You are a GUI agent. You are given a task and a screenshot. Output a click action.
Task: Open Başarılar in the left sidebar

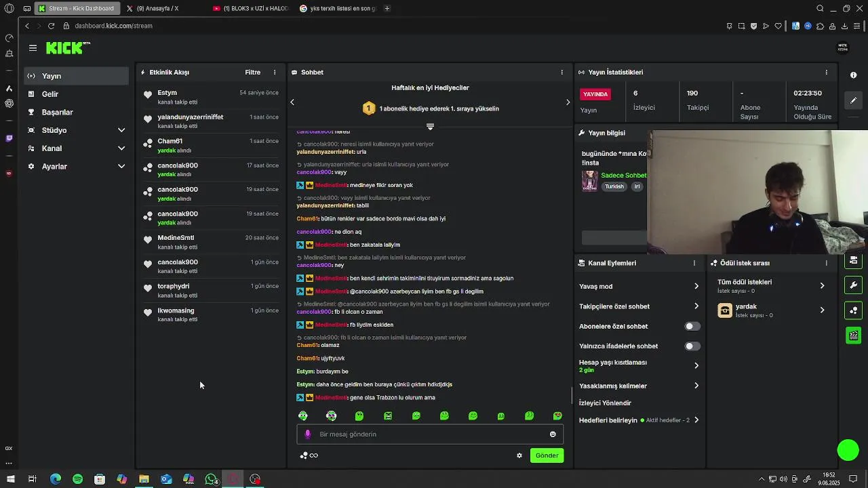tap(76, 112)
